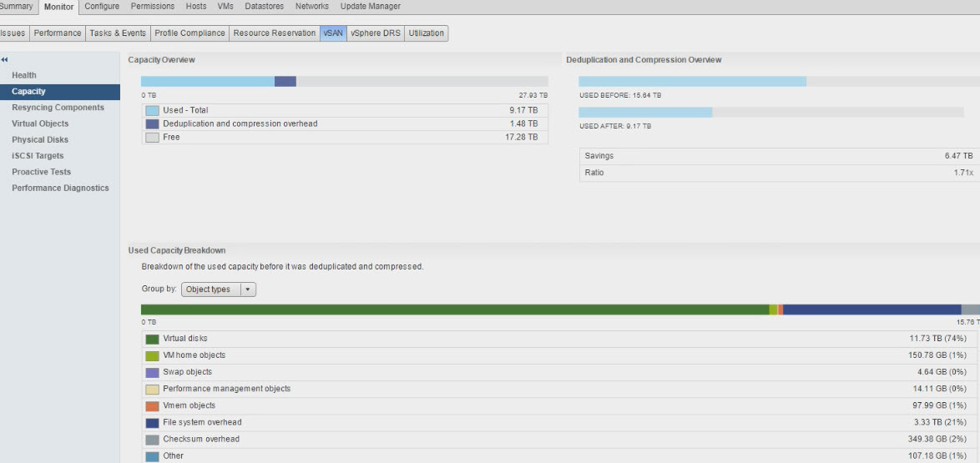Select the Performance sub-tab
The image size is (980, 463).
(x=58, y=33)
